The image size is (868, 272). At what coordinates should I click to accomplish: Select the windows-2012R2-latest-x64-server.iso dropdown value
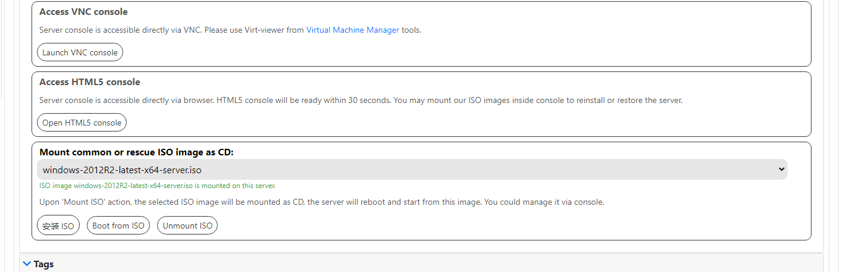122,170
